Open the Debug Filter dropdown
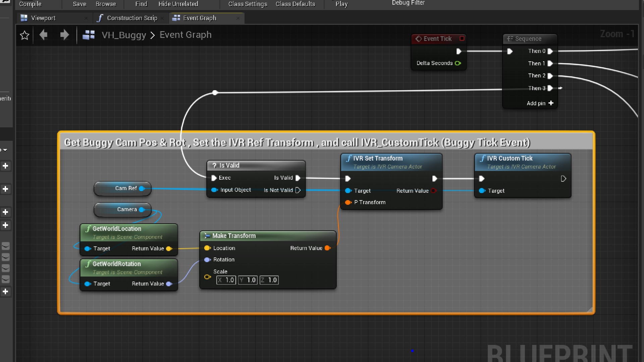This screenshot has width=644, height=362. click(x=408, y=3)
